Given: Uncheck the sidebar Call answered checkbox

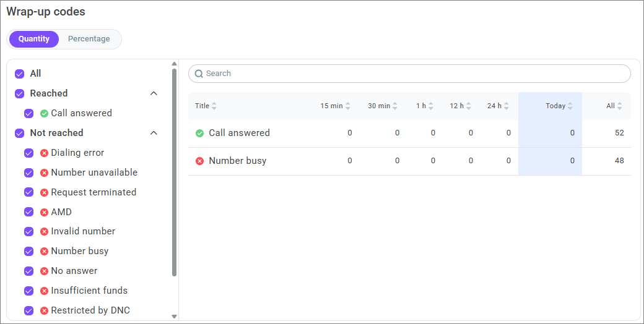Looking at the screenshot, I should [28, 113].
